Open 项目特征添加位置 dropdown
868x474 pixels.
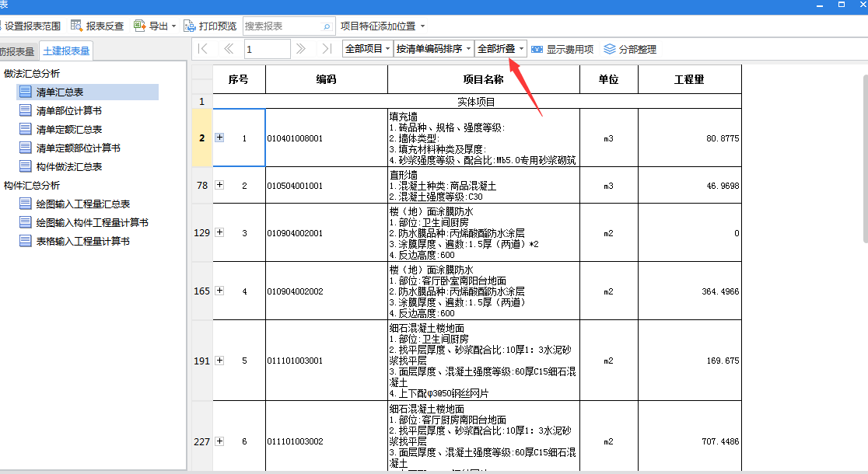(x=383, y=26)
